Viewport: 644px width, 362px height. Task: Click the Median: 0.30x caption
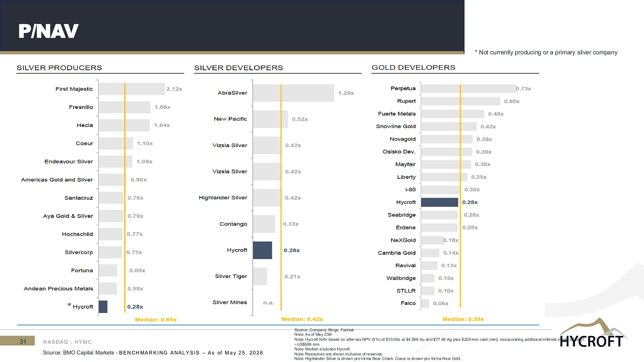coord(463,320)
